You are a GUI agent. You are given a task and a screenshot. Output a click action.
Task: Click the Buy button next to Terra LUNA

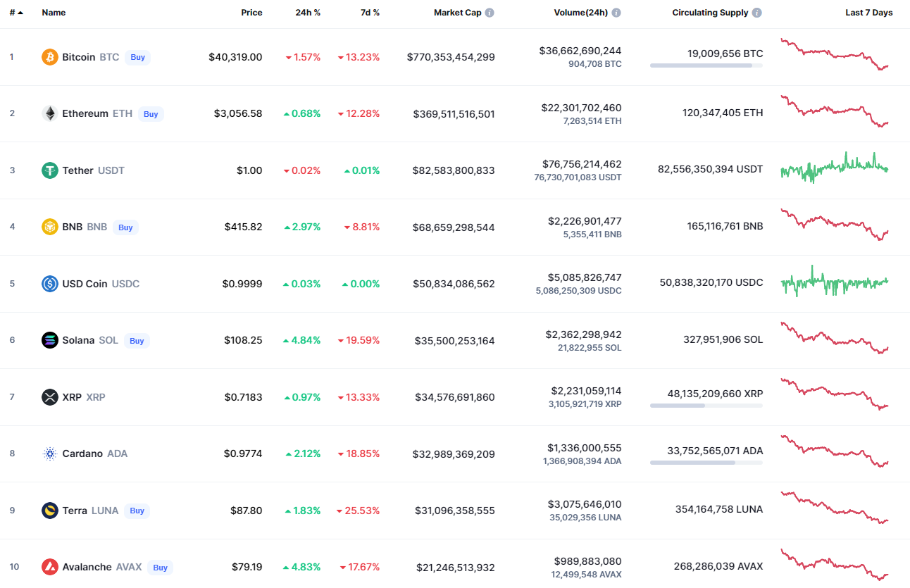tap(137, 511)
